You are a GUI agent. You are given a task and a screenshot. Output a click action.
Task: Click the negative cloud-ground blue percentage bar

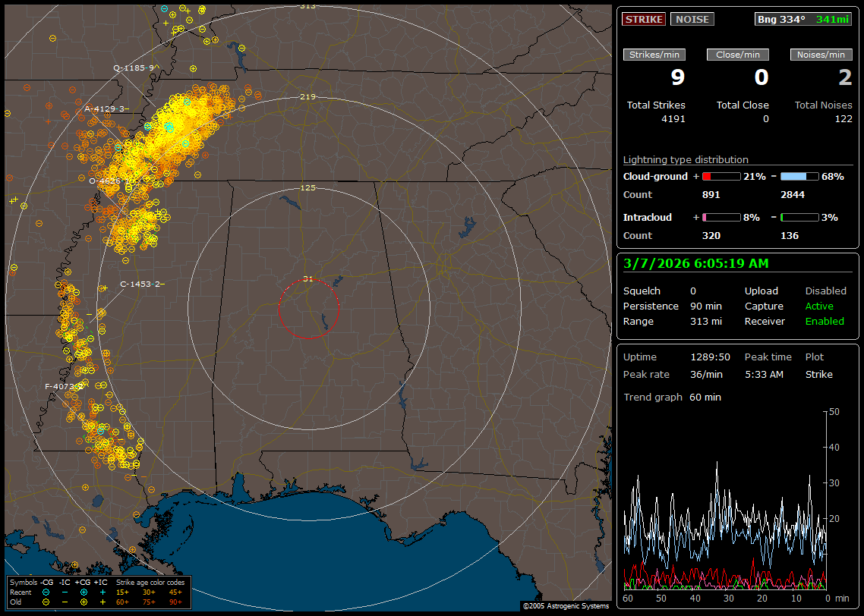[799, 176]
